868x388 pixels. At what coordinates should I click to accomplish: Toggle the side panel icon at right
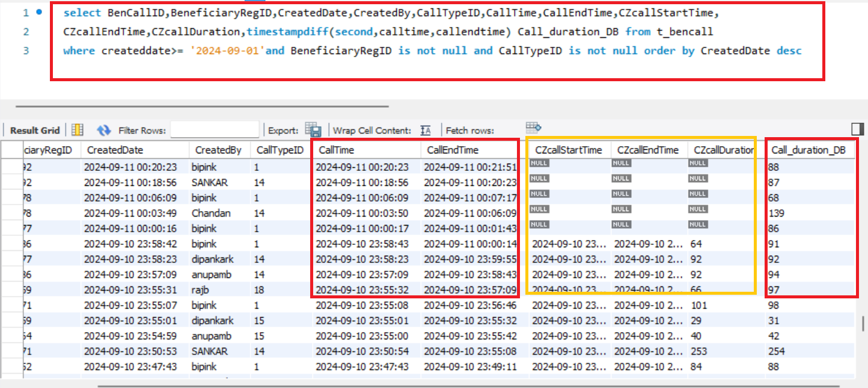coord(857,129)
